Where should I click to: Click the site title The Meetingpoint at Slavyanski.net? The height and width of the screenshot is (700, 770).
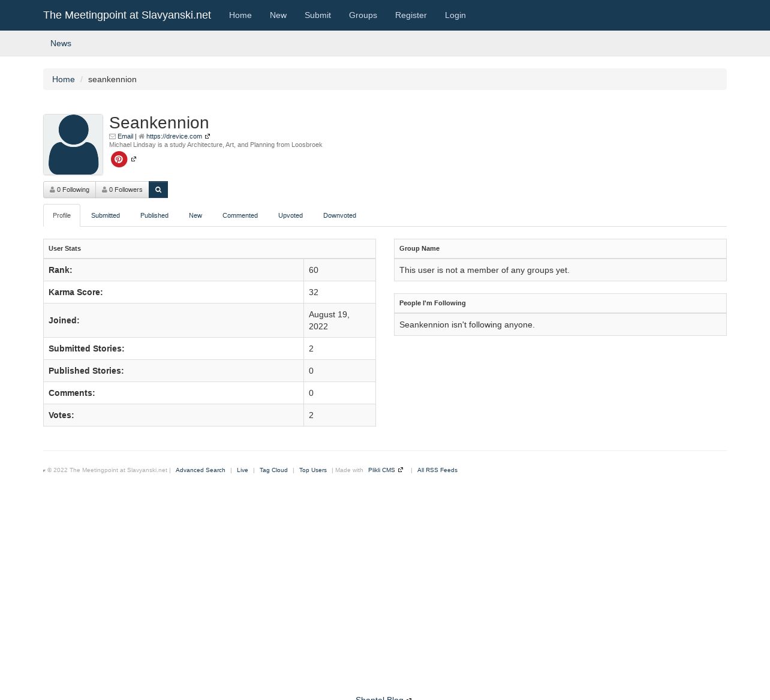coord(127,15)
